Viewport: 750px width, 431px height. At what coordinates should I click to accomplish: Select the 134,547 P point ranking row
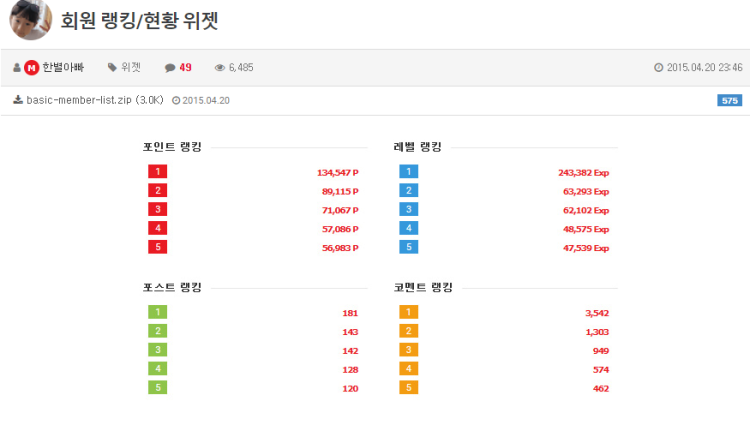pyautogui.click(x=336, y=172)
